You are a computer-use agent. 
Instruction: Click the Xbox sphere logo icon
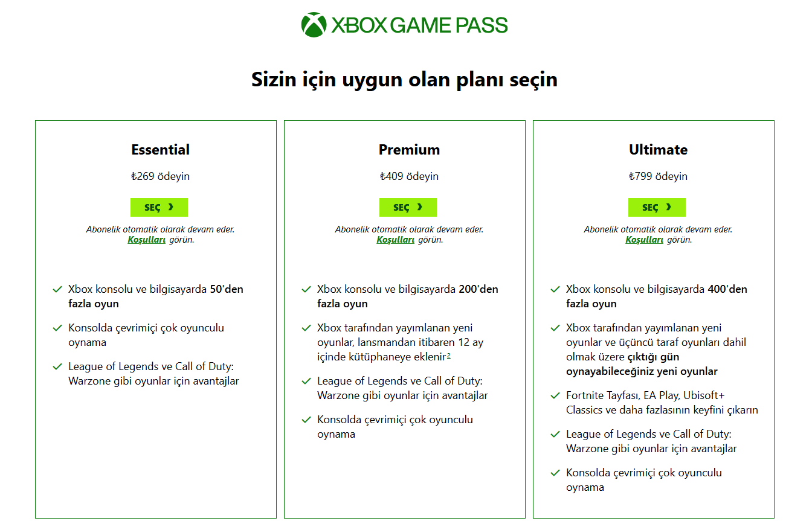[314, 25]
